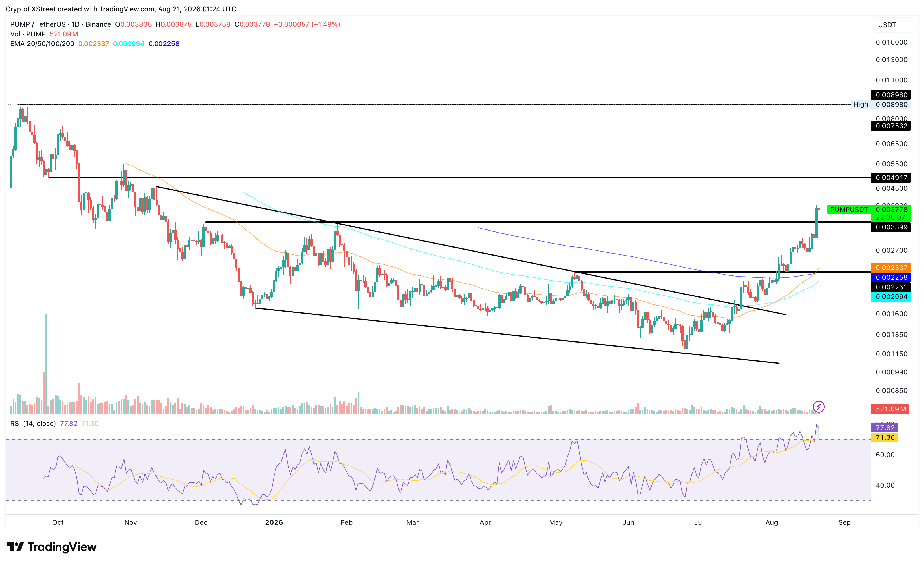Click the 0.001350 price axis tick
924x564 pixels.
[x=891, y=335]
